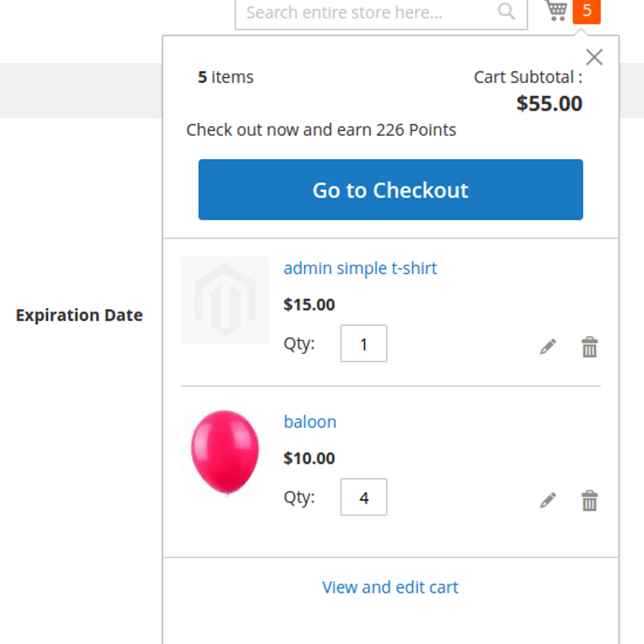This screenshot has width=644, height=644.
Task: Click Go to Checkout button
Action: click(390, 190)
